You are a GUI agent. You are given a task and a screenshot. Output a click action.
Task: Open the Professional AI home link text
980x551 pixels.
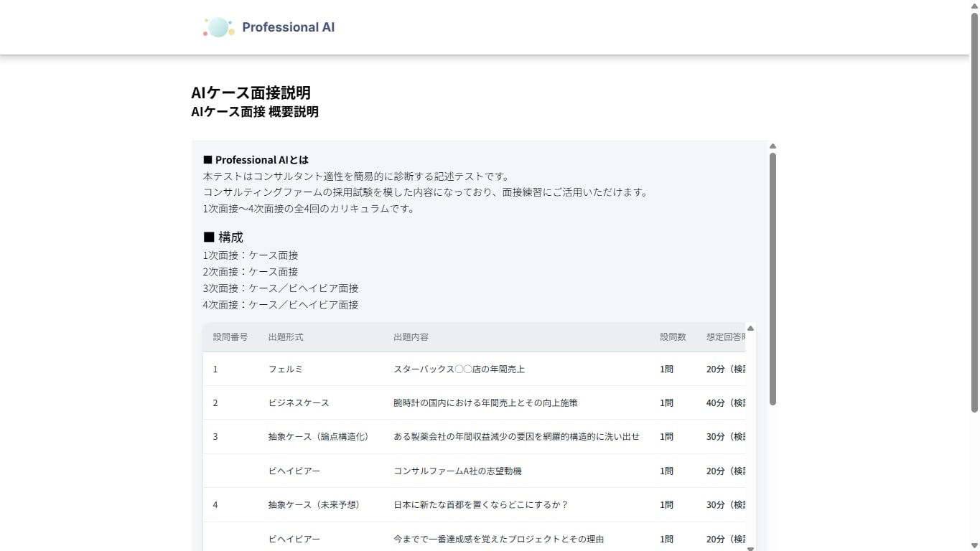pos(288,27)
